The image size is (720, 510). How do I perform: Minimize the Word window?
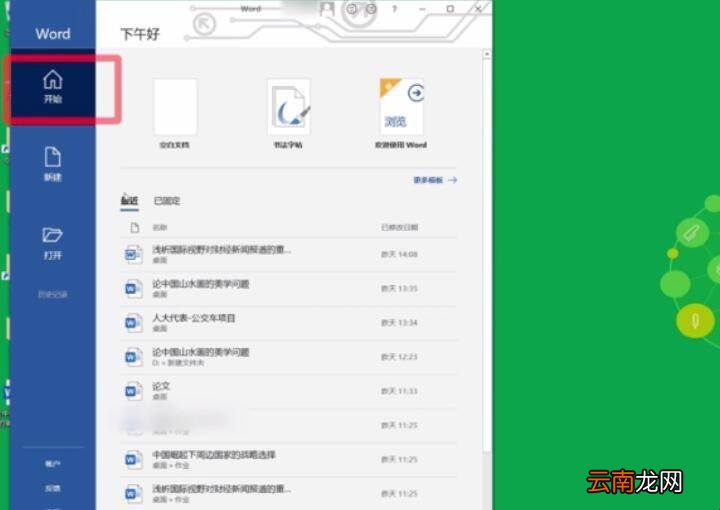point(422,9)
